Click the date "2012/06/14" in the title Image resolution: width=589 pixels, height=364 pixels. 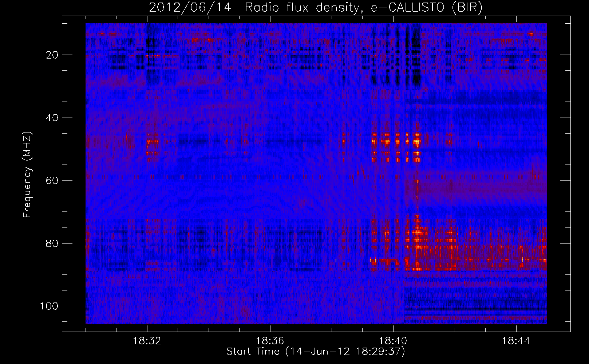pyautogui.click(x=190, y=7)
